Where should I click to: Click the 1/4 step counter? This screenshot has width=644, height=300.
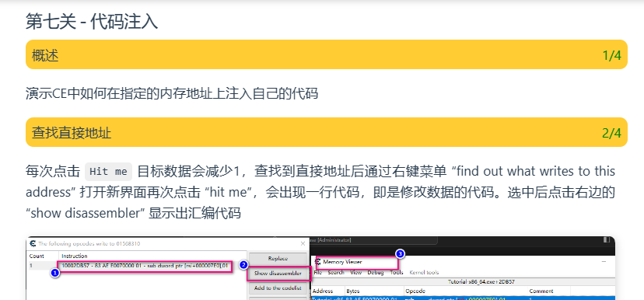pyautogui.click(x=611, y=55)
